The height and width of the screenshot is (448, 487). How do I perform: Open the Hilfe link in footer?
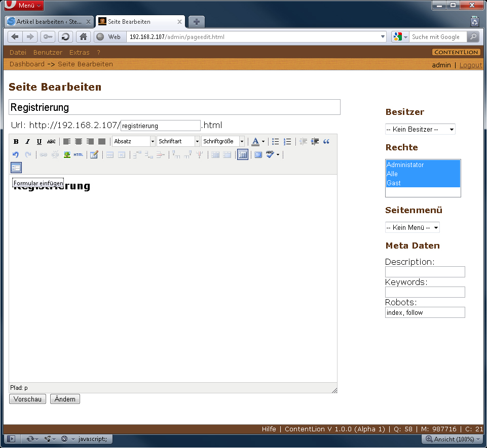point(269,429)
